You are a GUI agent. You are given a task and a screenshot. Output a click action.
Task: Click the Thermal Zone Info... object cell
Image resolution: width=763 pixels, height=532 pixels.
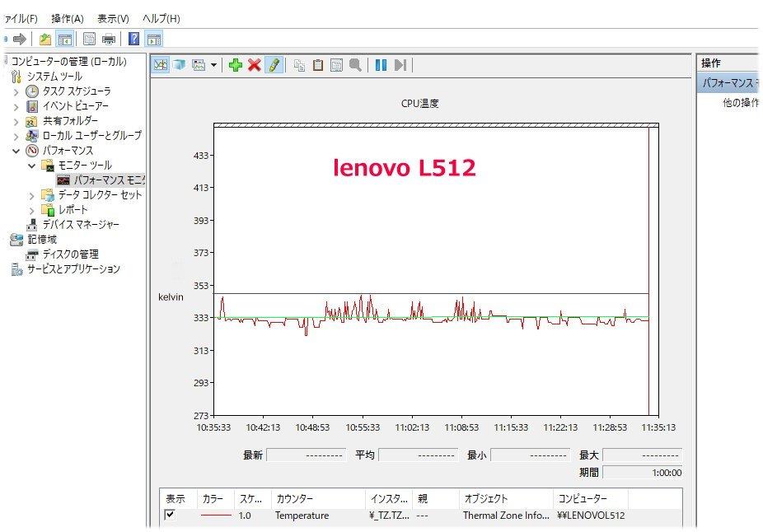click(x=506, y=515)
